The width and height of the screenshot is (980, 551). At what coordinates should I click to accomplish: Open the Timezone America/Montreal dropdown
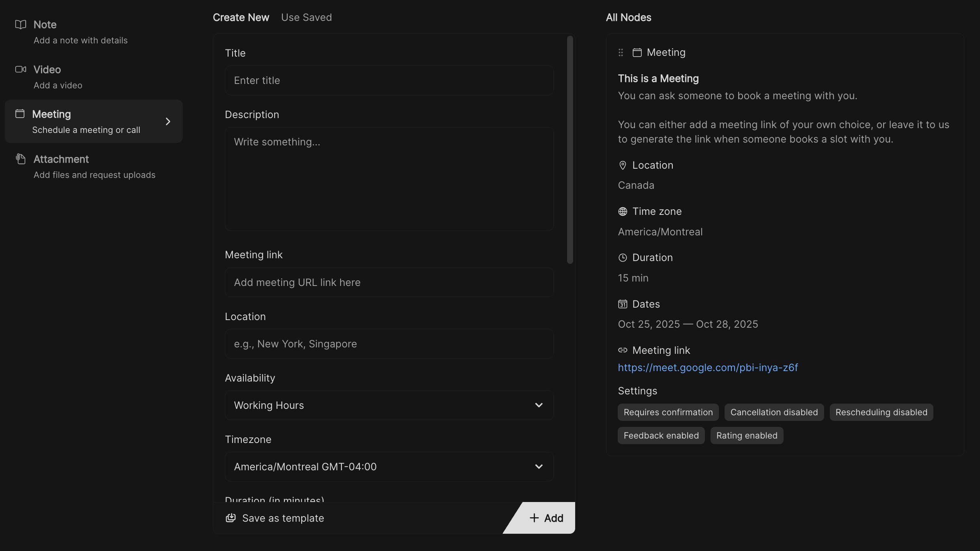(389, 467)
